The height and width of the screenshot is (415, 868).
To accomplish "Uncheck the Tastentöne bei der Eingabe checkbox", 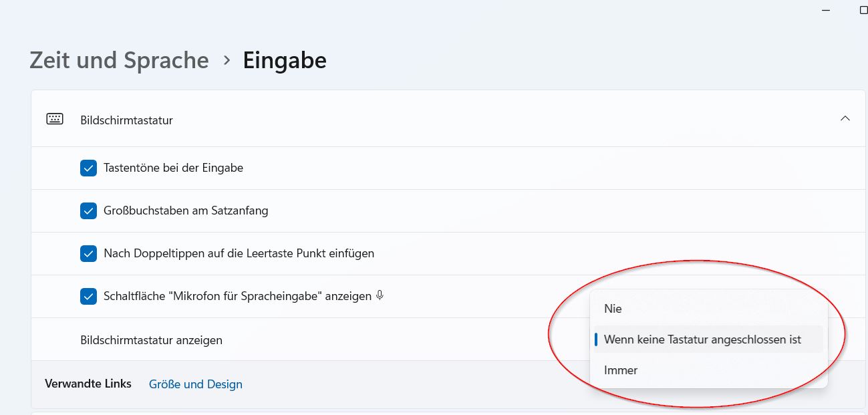I will click(x=88, y=168).
